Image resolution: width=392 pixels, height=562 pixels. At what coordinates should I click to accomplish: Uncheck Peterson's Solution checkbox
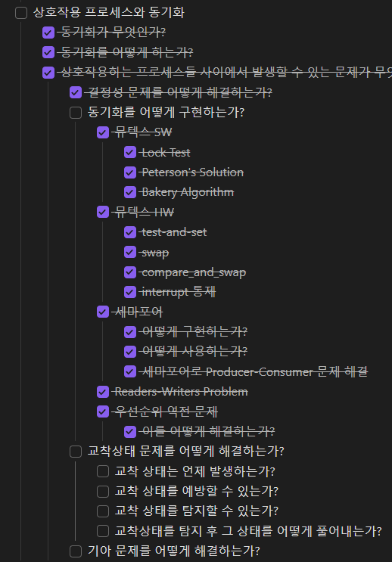pyautogui.click(x=130, y=172)
